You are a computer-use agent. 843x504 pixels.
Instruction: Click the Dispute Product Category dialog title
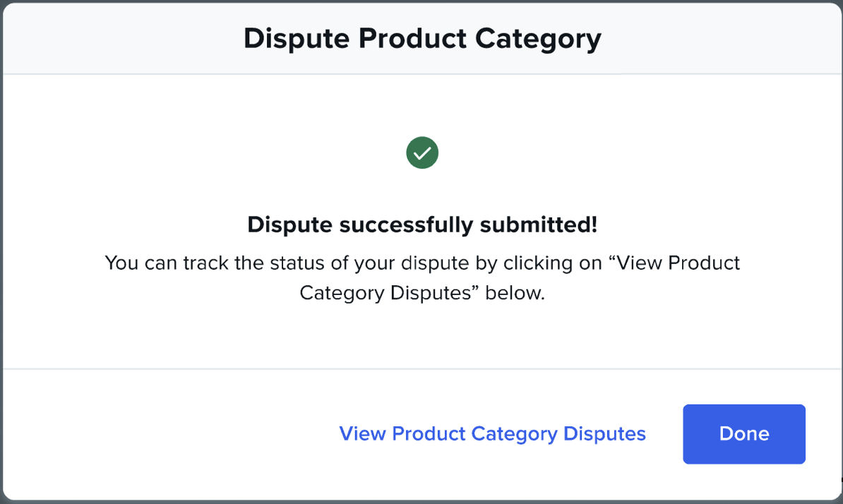click(x=422, y=39)
